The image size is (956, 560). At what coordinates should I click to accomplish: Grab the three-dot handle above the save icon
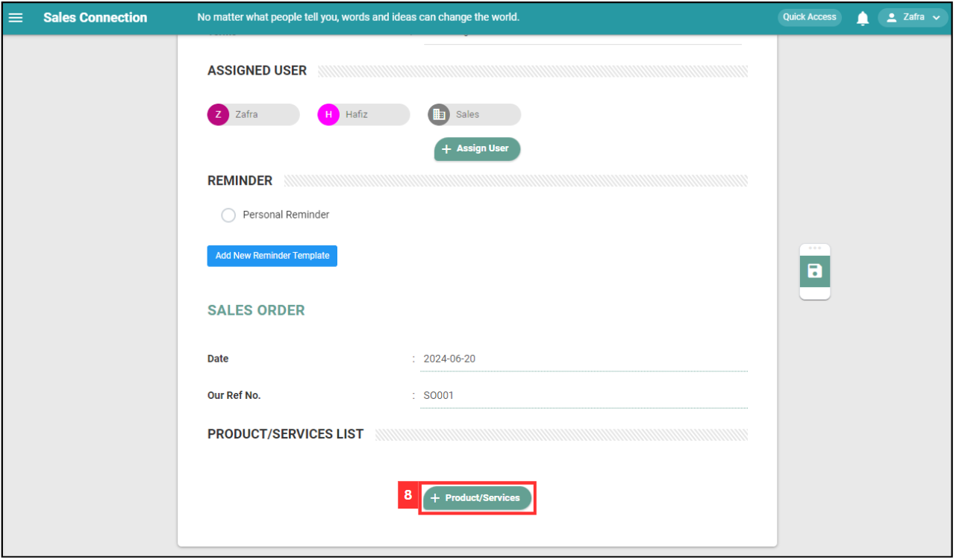tap(815, 248)
